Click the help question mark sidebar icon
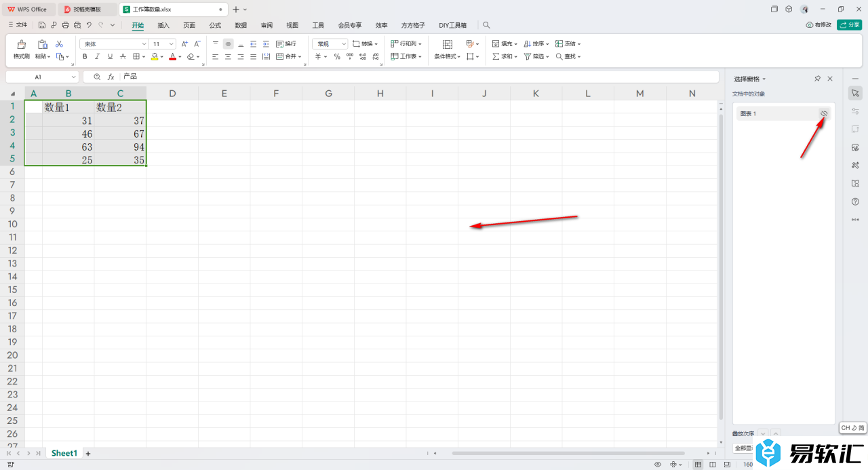This screenshot has width=868, height=470. tap(855, 201)
